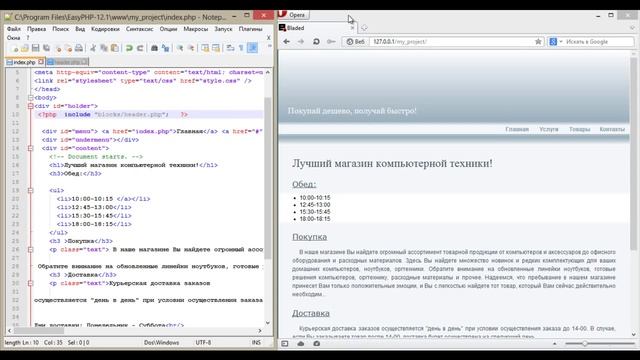Toggle highlighted indent guide toolbar button
640x360 pixels.
pyautogui.click(x=253, y=48)
